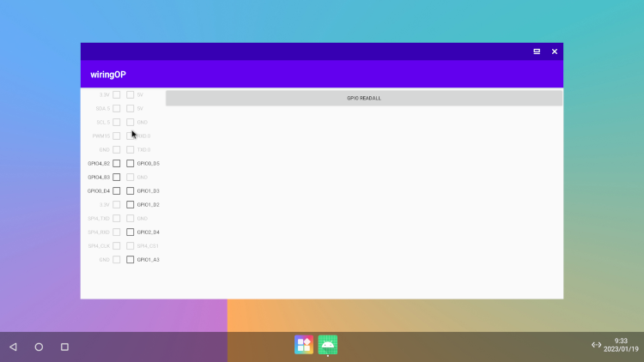644x362 pixels.
Task: Click the SPI4_RXD checkbox
Action: (117, 232)
